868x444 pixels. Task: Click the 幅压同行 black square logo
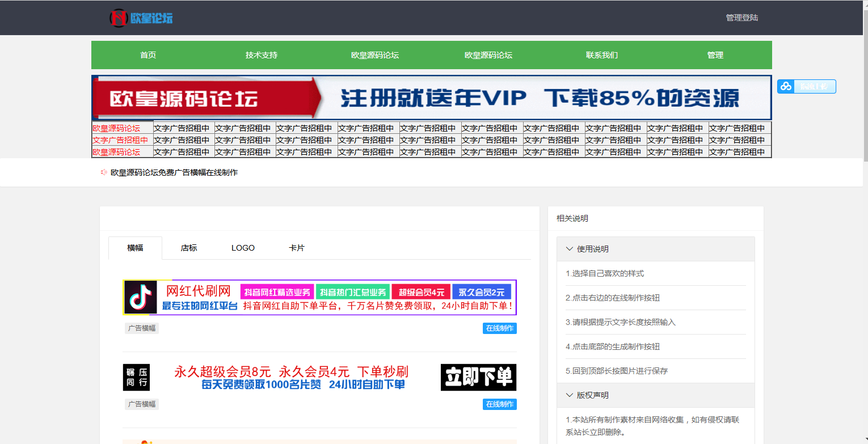point(136,377)
